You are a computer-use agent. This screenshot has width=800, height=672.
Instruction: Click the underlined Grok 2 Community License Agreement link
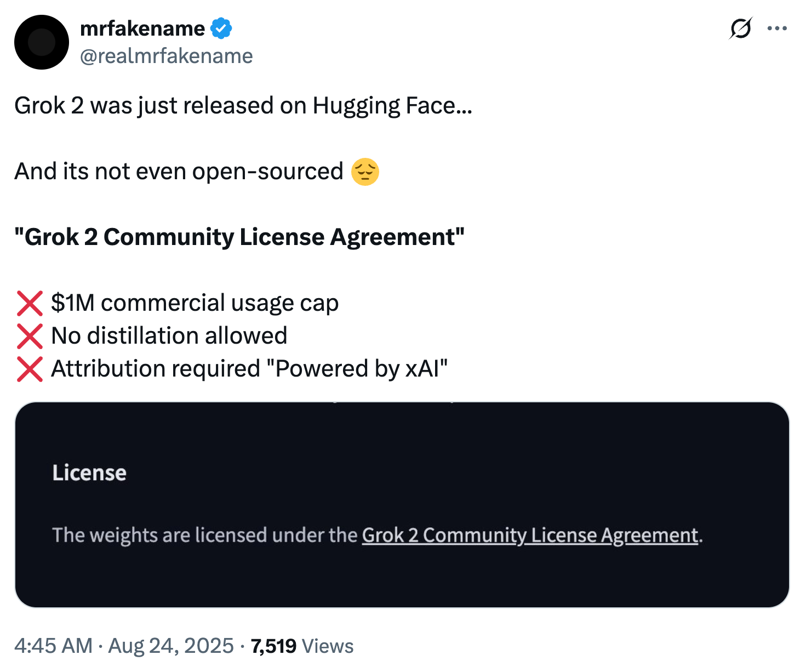(530, 535)
